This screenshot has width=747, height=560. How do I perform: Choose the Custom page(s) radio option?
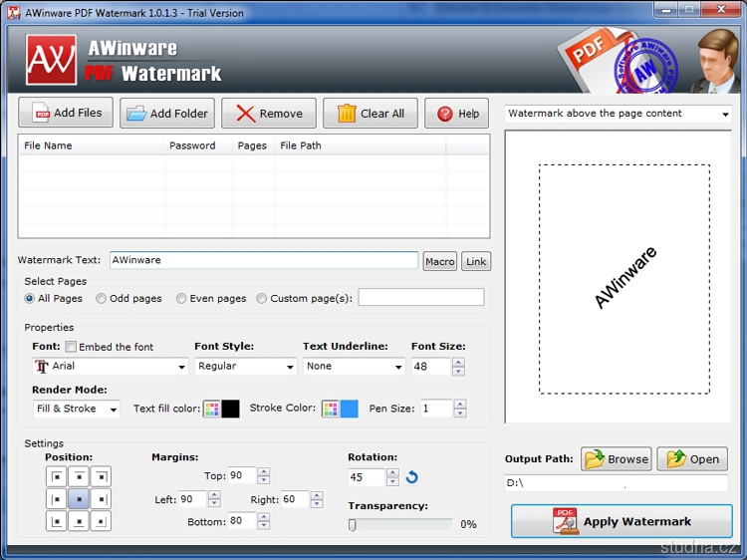coord(262,298)
